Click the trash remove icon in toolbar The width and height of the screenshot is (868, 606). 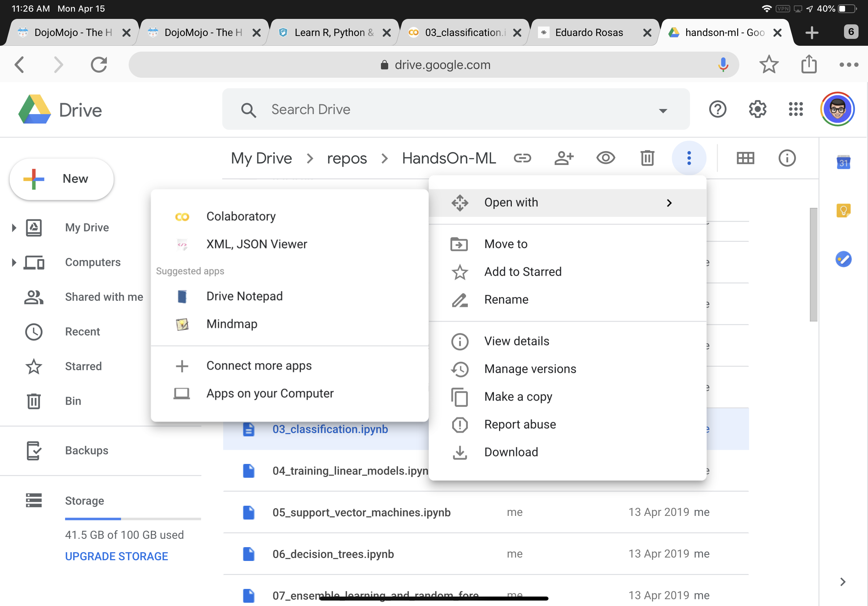pyautogui.click(x=647, y=158)
